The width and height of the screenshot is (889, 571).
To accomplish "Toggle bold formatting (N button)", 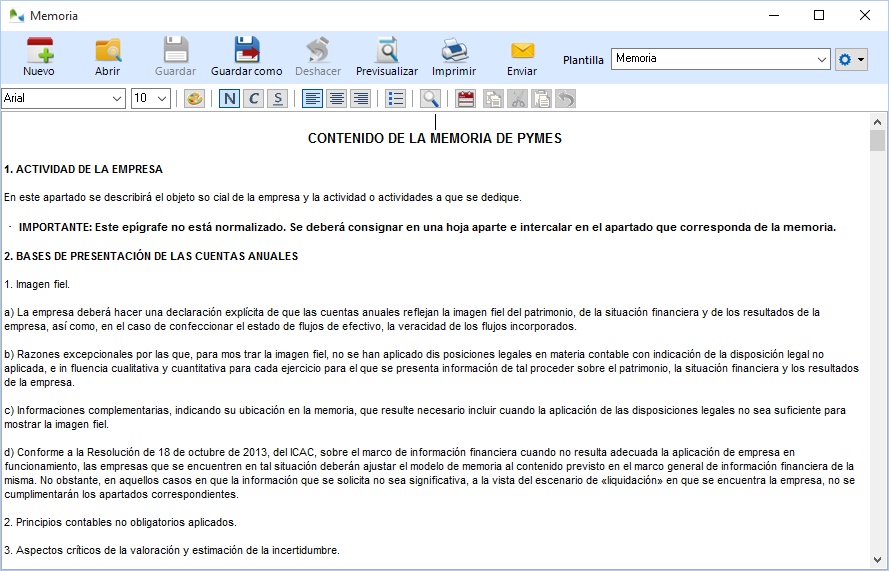I will (x=230, y=99).
